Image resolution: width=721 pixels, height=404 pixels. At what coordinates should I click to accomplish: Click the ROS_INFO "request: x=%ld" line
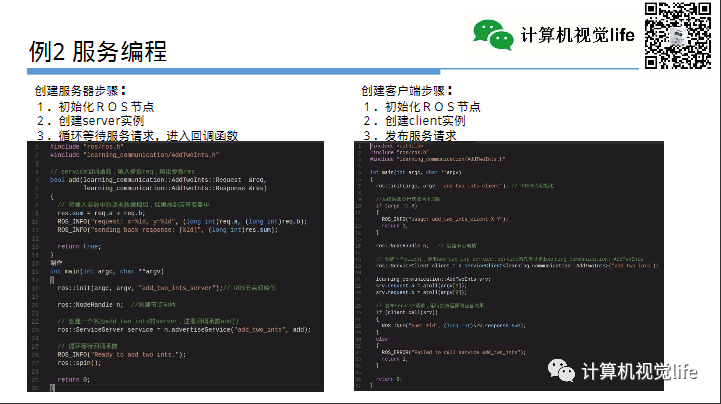point(182,222)
